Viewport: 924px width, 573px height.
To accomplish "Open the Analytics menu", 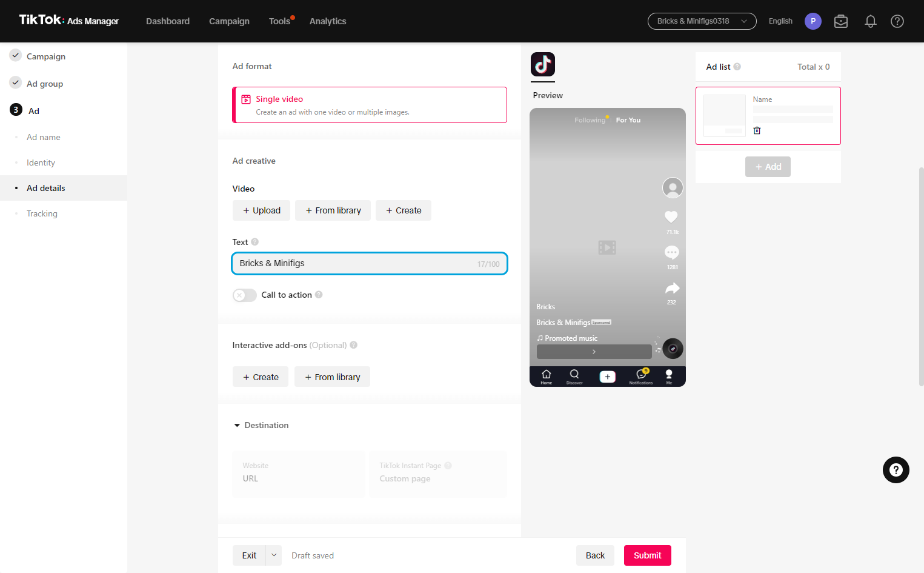I will pos(328,21).
